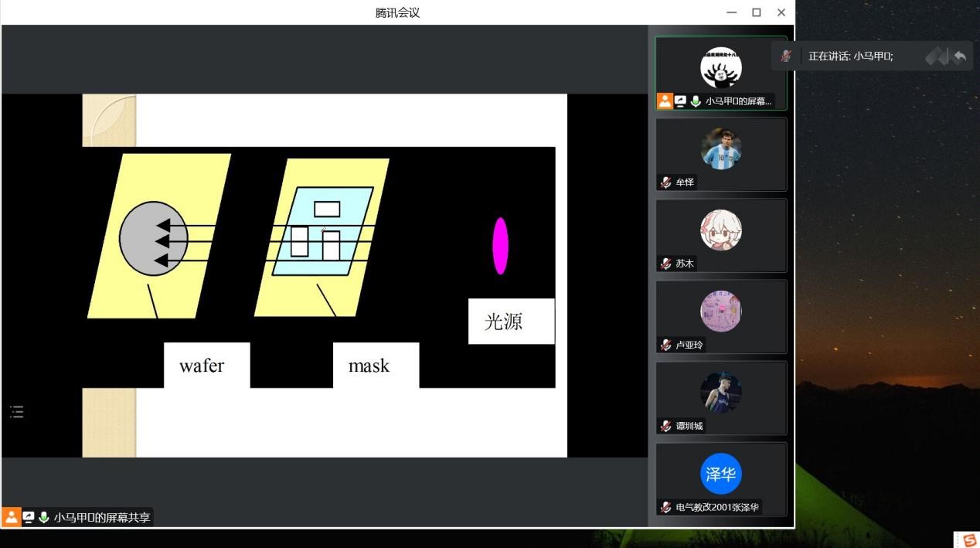
Task: Click muted mic icon next to 苏木
Action: point(665,264)
